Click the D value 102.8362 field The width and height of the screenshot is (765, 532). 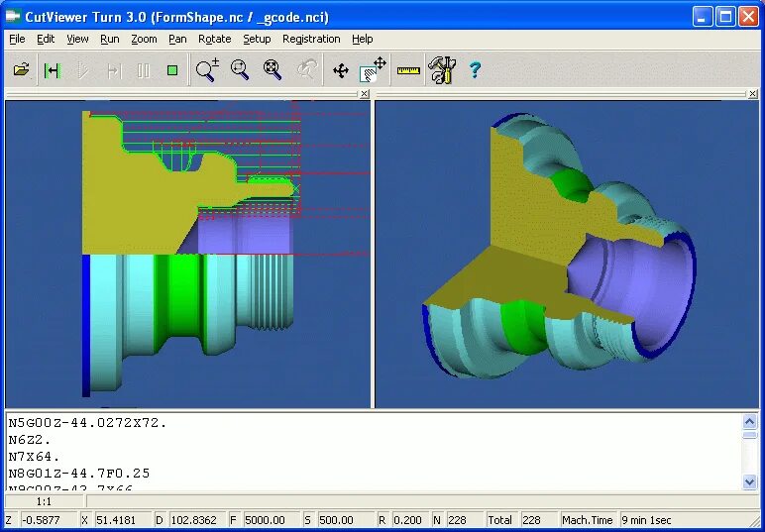coord(196,520)
